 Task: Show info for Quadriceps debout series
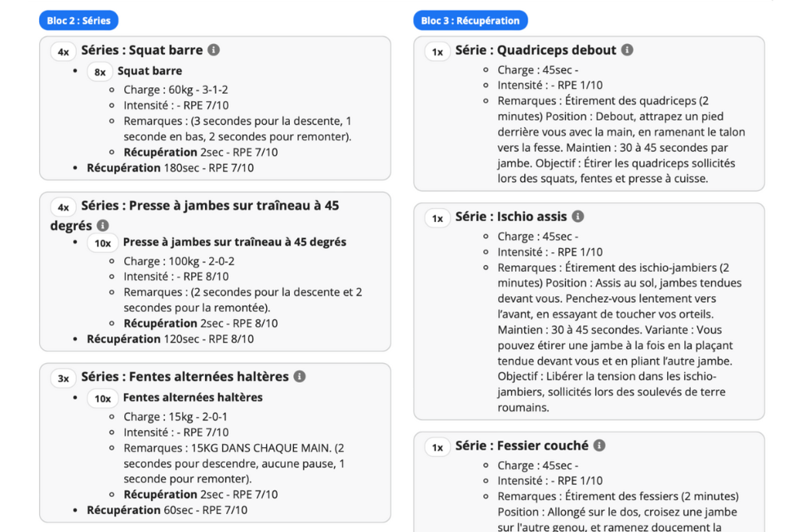[x=627, y=50]
